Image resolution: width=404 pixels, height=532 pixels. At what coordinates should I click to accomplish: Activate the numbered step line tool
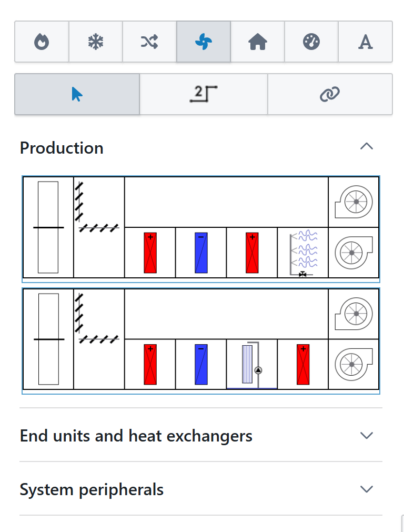click(204, 94)
